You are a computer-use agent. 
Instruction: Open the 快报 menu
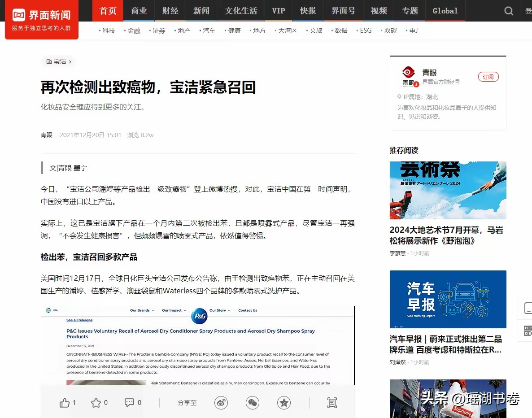(x=308, y=11)
